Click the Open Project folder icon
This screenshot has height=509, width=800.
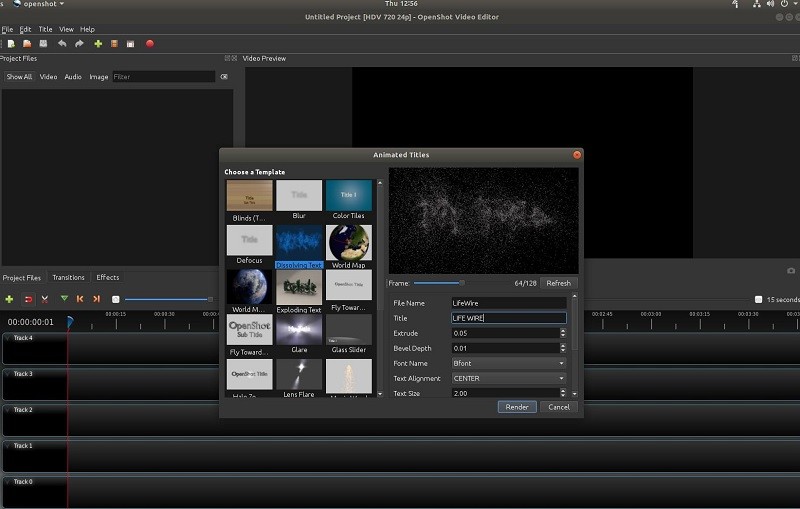click(x=27, y=44)
